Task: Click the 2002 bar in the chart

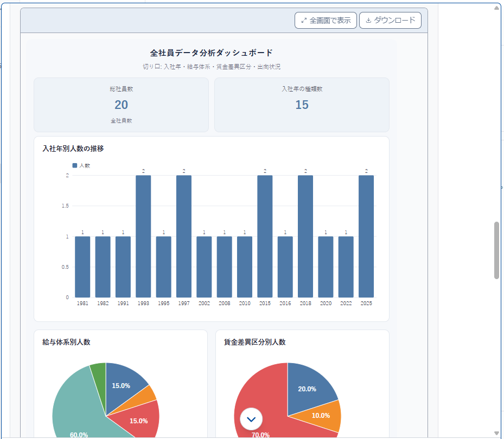Action: click(204, 267)
